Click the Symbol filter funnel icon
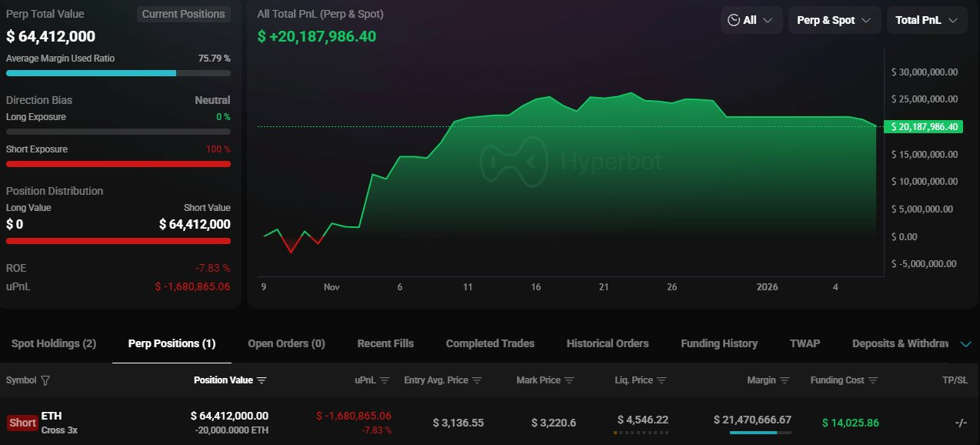This screenshot has width=980, height=445. [45, 380]
